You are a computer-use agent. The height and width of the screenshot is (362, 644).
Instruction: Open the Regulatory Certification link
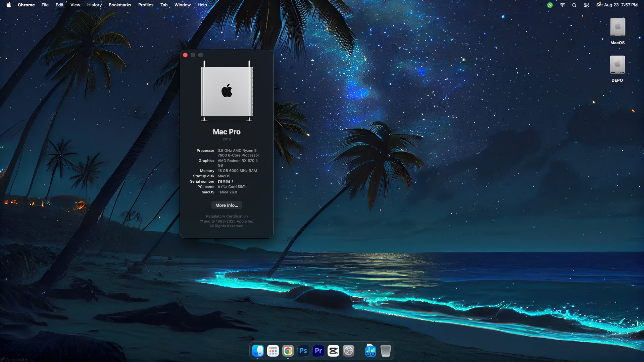(227, 216)
